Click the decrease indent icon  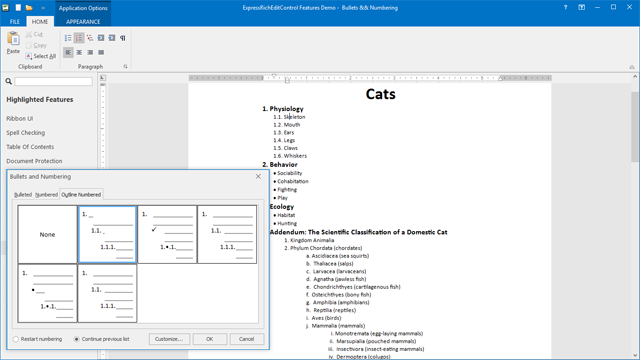(x=101, y=38)
